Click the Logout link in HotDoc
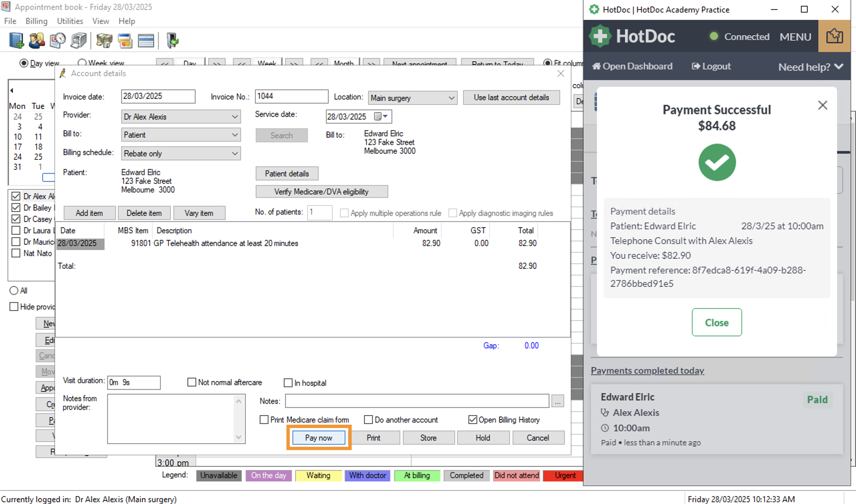 (x=711, y=66)
